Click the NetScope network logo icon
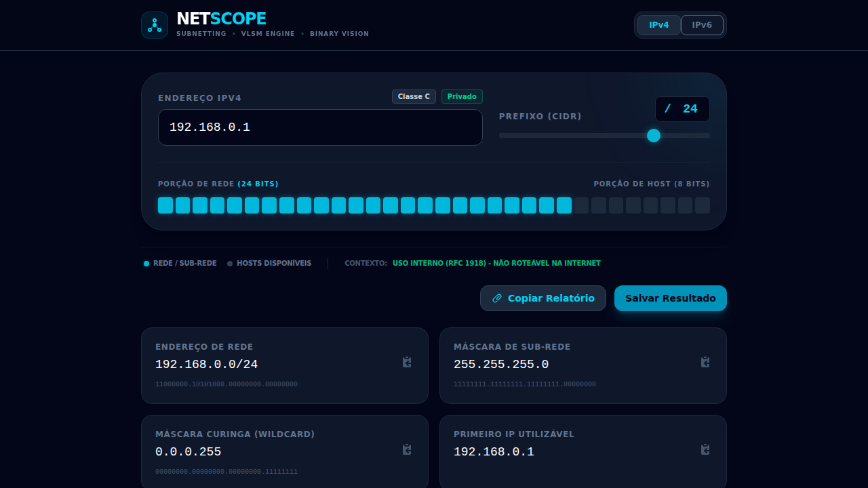Image resolution: width=868 pixels, height=488 pixels. coord(155,24)
